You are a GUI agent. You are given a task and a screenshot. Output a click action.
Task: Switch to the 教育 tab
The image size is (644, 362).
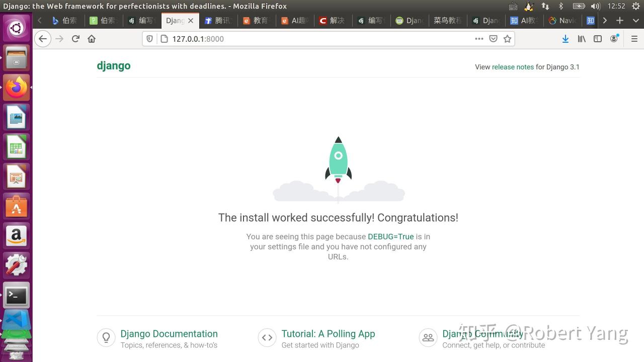257,21
